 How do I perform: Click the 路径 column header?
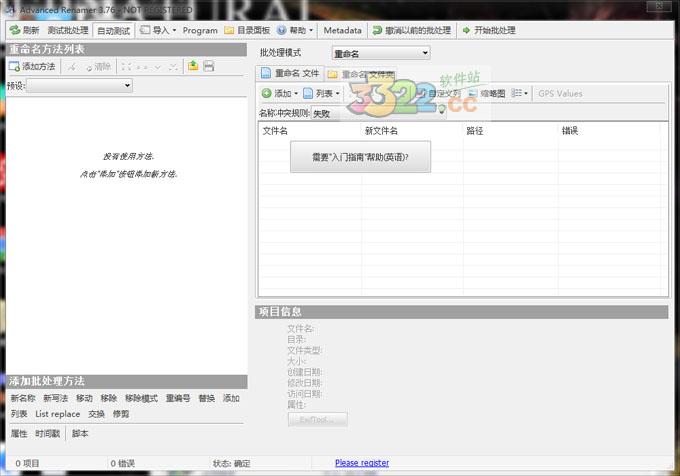coord(510,130)
